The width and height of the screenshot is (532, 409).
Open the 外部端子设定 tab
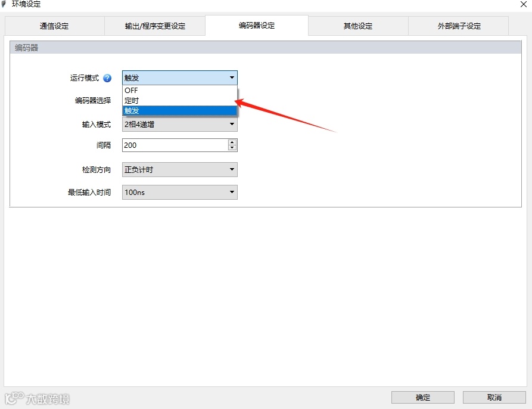pos(459,26)
